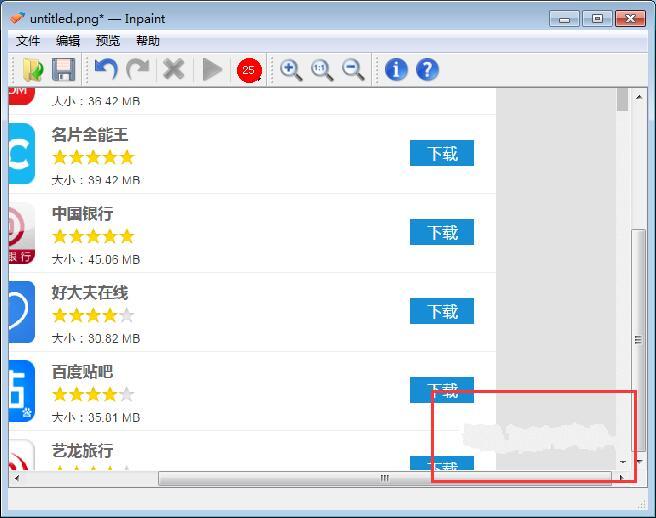656x518 pixels.
Task: Click the Open file toolbar icon
Action: pos(33,69)
